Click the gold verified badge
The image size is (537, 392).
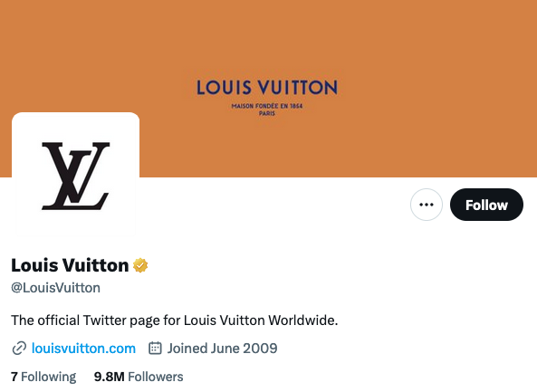140,265
